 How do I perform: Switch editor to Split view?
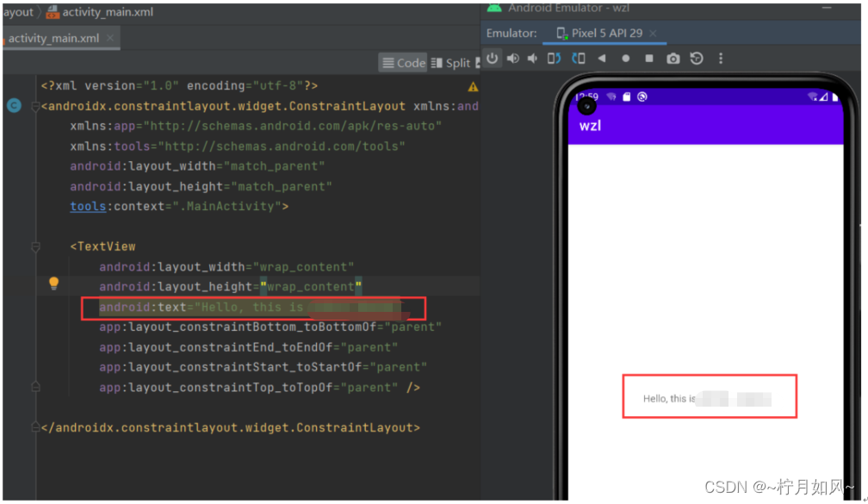pyautogui.click(x=450, y=63)
